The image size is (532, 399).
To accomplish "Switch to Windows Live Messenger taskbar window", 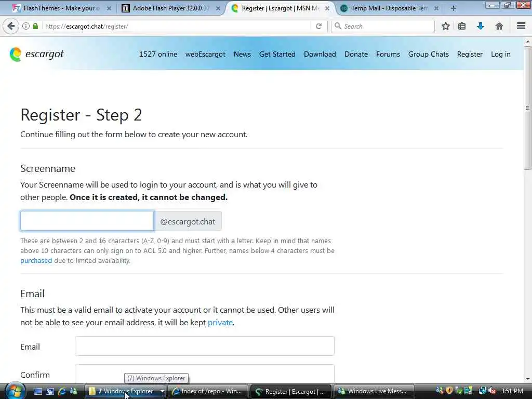I will [374, 391].
